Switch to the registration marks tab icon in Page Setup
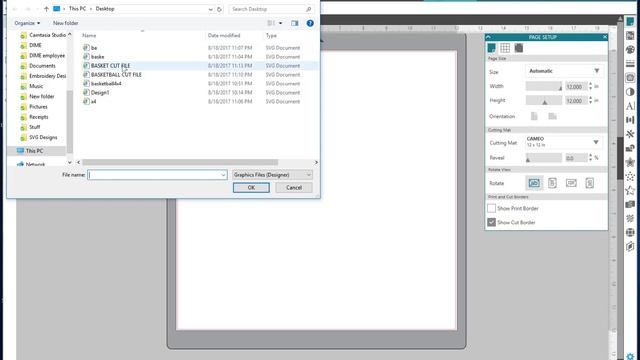The image size is (640, 360). [x=519, y=48]
